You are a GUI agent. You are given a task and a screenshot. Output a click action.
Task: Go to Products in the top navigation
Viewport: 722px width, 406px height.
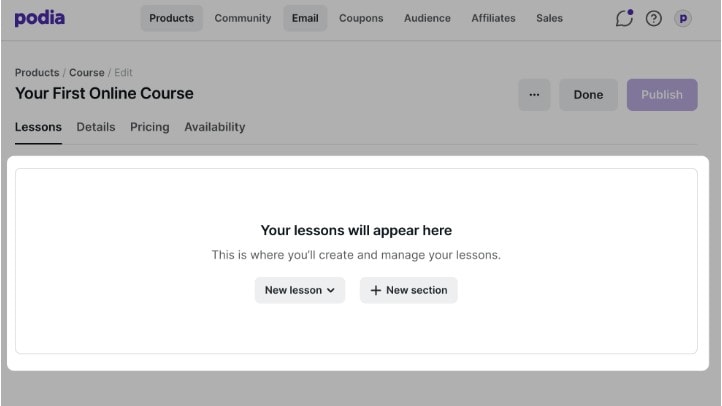[171, 18]
